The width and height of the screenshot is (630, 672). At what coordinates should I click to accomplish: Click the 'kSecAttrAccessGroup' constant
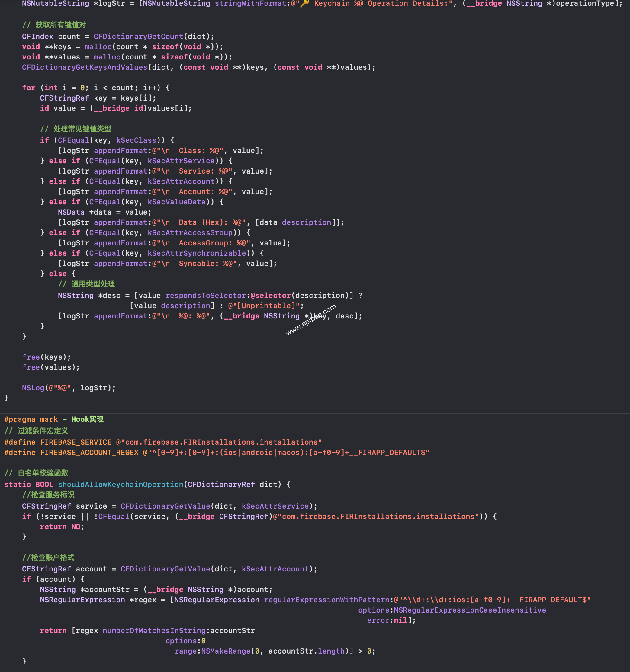[190, 232]
